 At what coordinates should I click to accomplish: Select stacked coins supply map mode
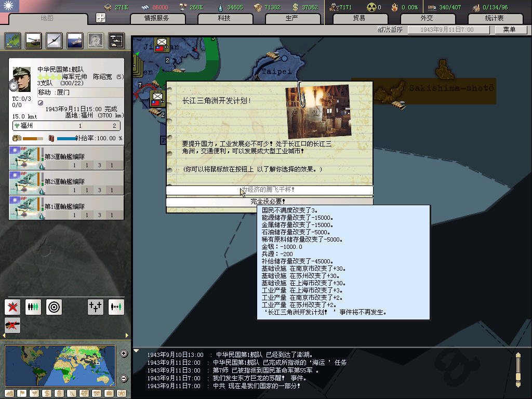(x=59, y=393)
